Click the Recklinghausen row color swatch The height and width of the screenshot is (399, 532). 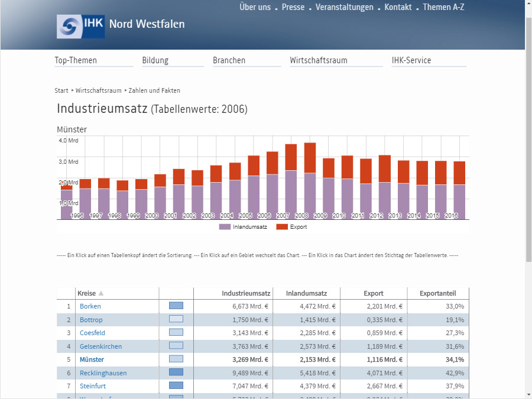coord(176,372)
